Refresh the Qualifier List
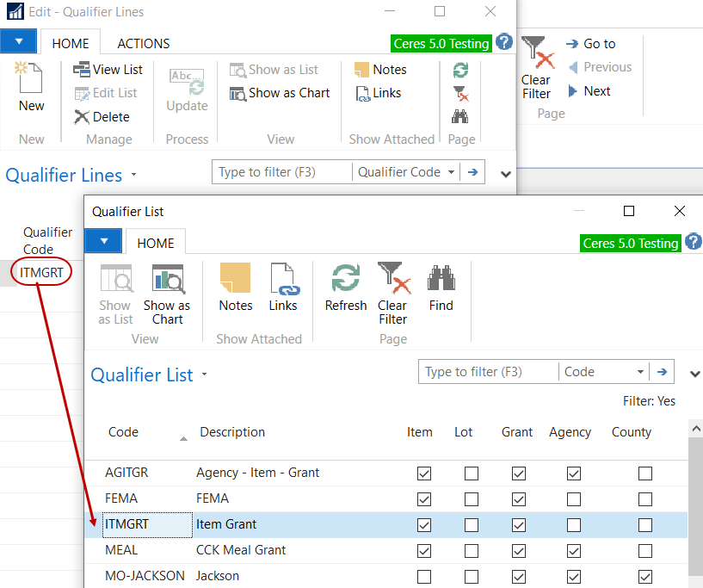703x588 pixels. tap(345, 288)
